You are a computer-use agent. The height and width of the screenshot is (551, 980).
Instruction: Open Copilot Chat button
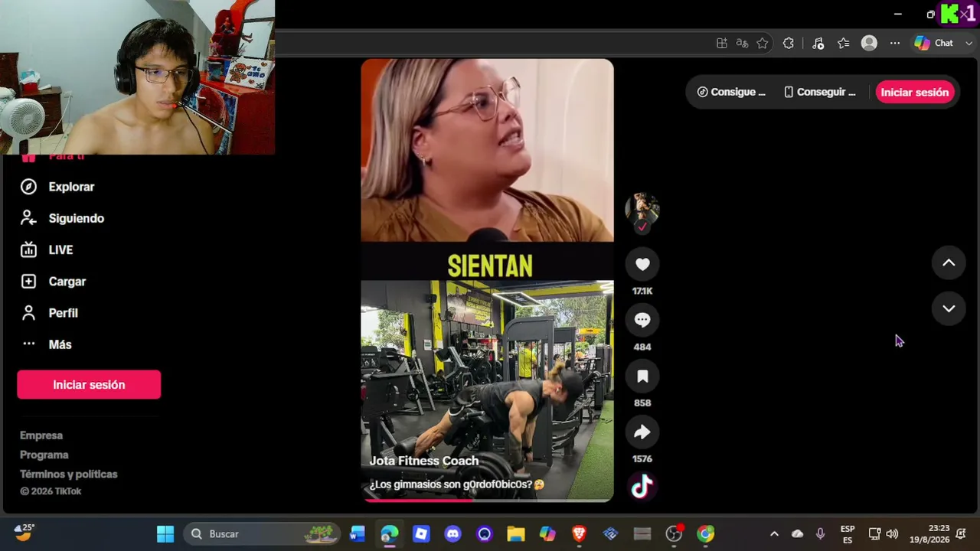point(934,44)
